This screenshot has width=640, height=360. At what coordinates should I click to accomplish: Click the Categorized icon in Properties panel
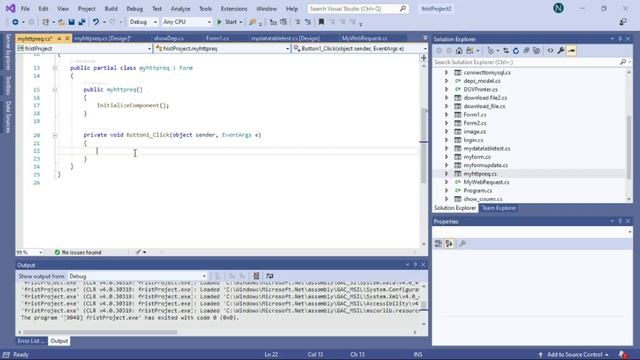[x=438, y=244]
